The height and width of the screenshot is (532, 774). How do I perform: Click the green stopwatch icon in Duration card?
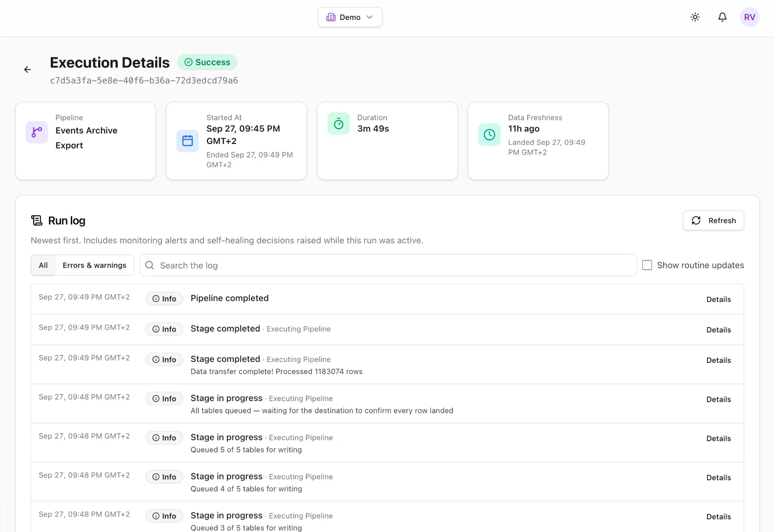click(x=339, y=124)
